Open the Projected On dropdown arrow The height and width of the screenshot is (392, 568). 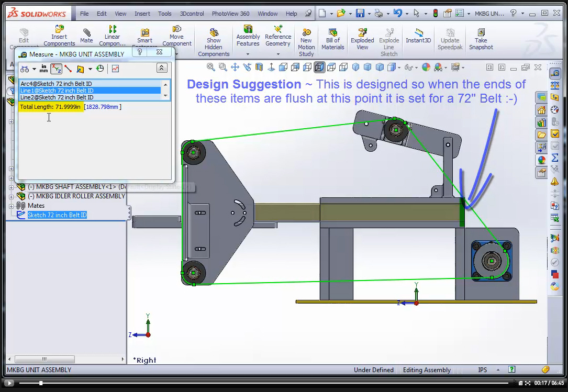click(x=90, y=69)
